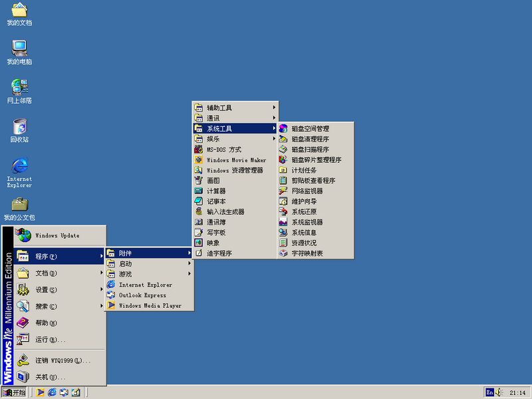This screenshot has height=399, width=532.
Task: Select highlighted 系统工具 submenu item
Action: tap(235, 128)
